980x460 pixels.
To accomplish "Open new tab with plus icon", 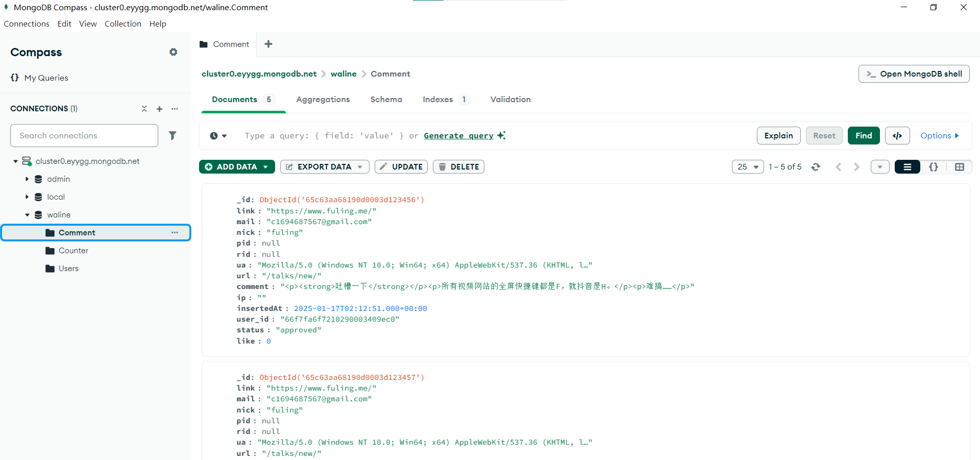I will point(268,44).
